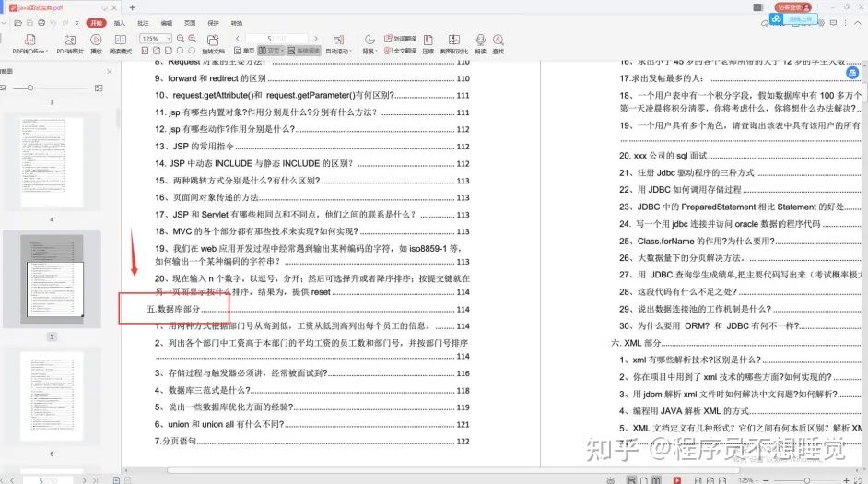Select the page 6 thumbnail

pos(52,395)
